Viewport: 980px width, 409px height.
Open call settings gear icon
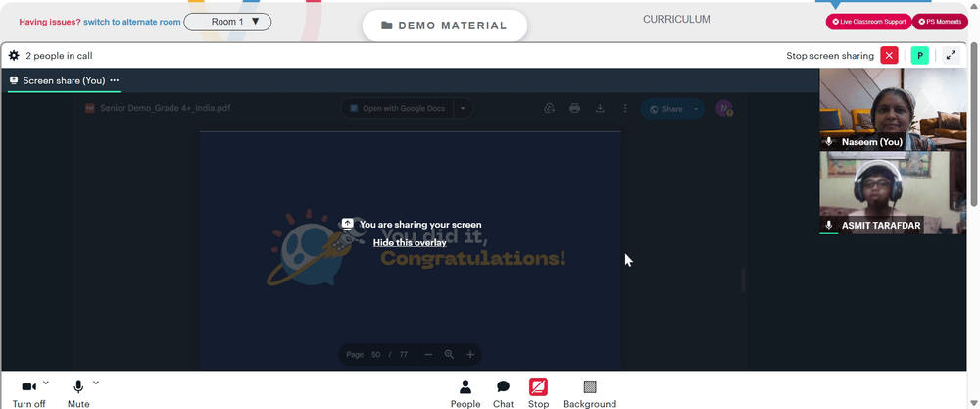click(14, 56)
